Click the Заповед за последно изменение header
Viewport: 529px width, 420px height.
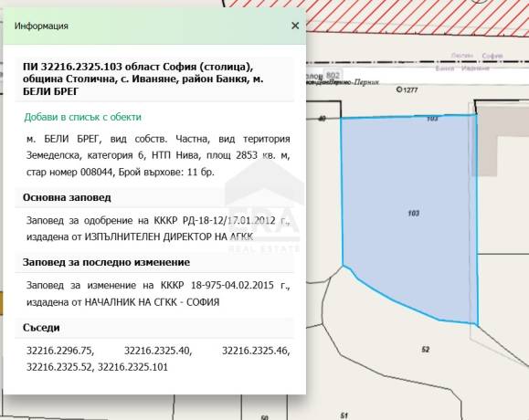click(x=106, y=262)
